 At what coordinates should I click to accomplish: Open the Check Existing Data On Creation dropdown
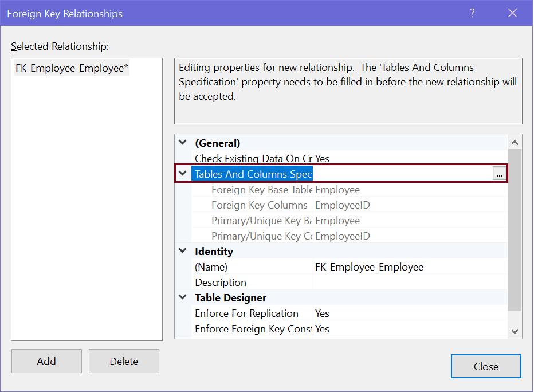(401, 158)
